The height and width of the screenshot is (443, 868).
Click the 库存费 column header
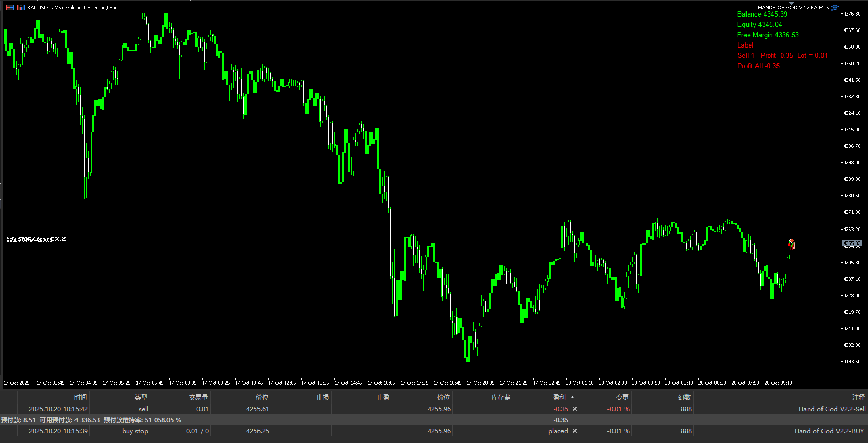click(x=500, y=398)
